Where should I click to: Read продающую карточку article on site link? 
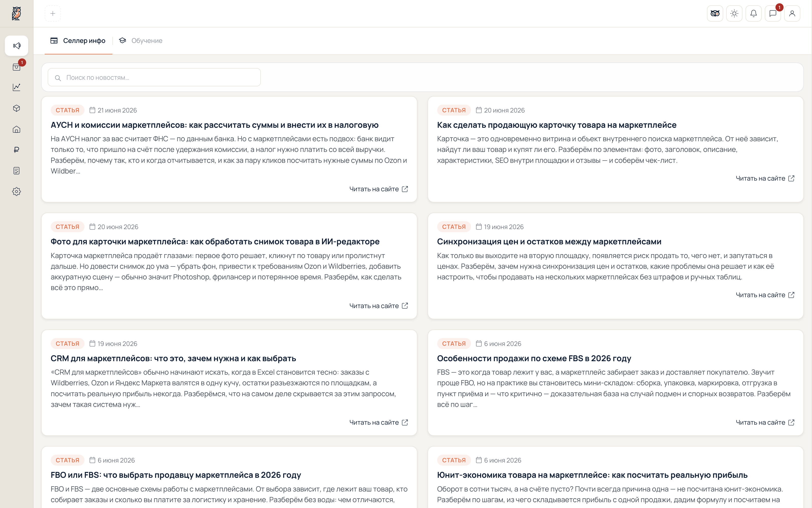[x=765, y=178]
